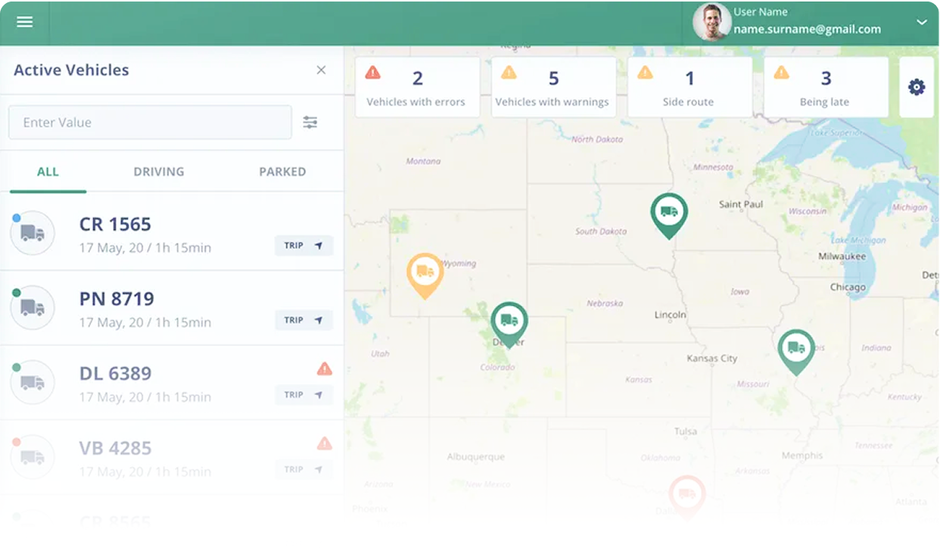Image resolution: width=940 pixels, height=560 pixels.
Task: Click CR 1565 date 17 May, 20
Action: pos(111,247)
